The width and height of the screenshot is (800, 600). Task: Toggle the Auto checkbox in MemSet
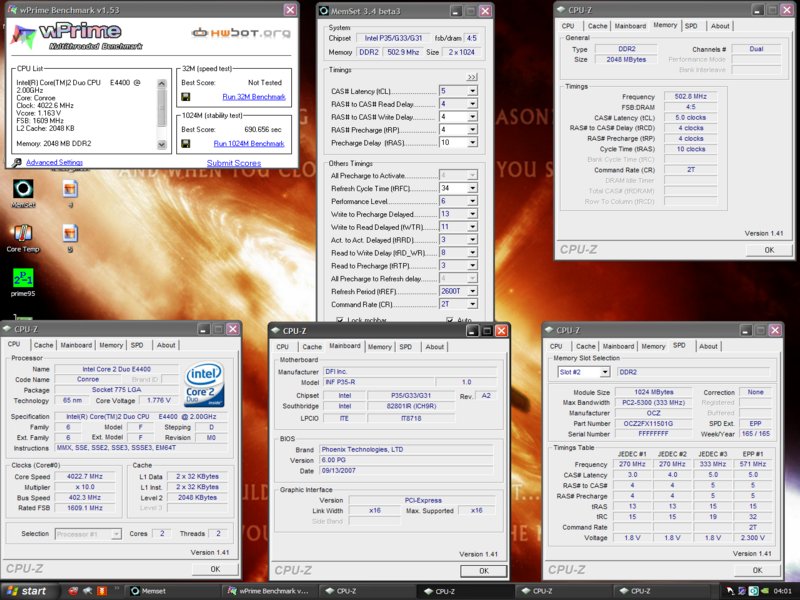click(449, 320)
